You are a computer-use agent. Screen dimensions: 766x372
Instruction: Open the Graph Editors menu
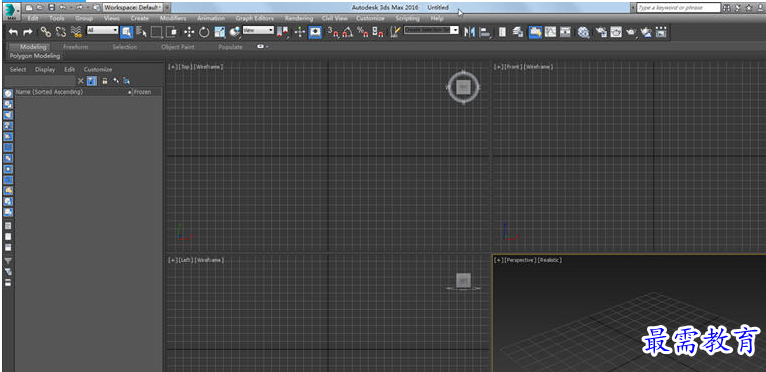click(255, 18)
